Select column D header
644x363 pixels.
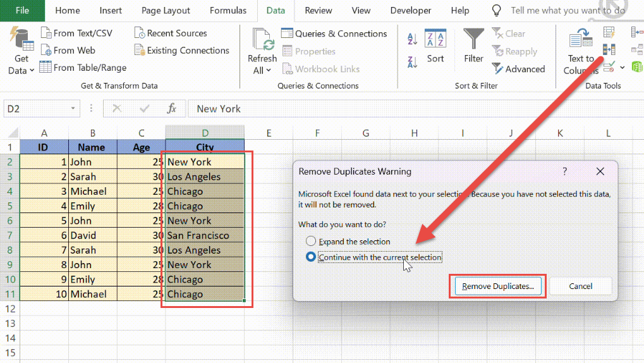pyautogui.click(x=205, y=133)
